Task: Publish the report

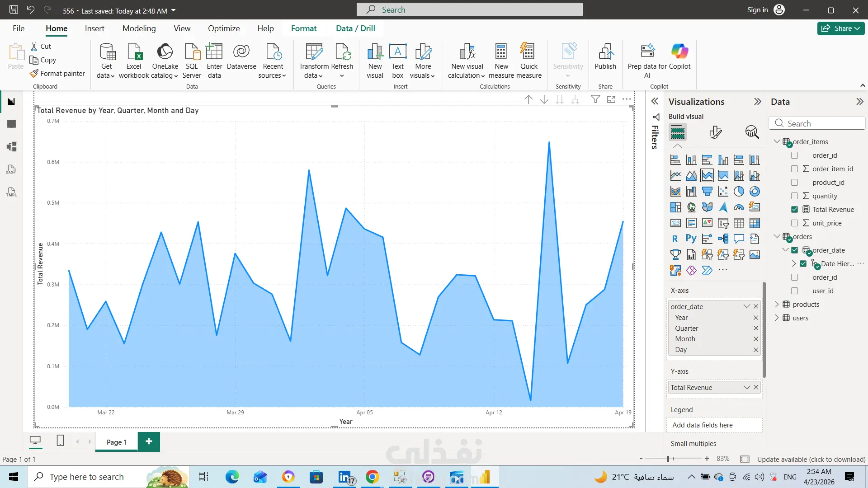Action: click(x=605, y=57)
